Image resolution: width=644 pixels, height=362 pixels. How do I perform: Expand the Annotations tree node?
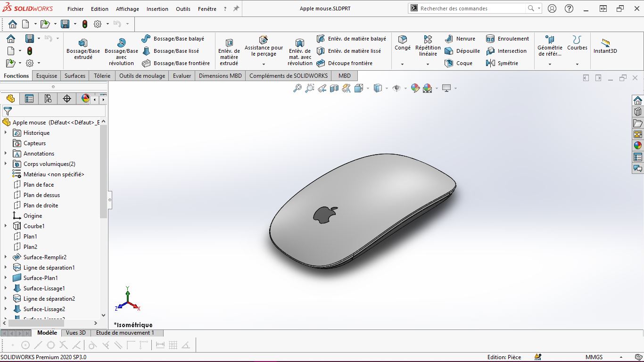(x=6, y=154)
